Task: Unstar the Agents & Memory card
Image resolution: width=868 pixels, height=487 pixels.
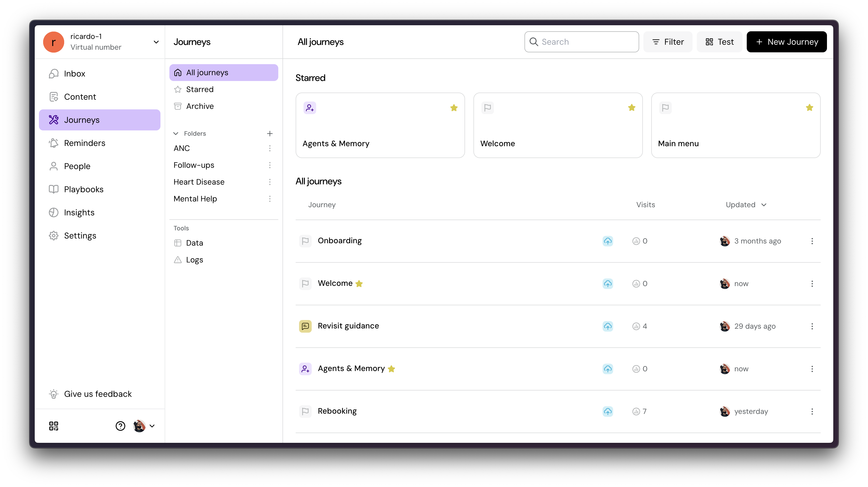Action: [454, 108]
